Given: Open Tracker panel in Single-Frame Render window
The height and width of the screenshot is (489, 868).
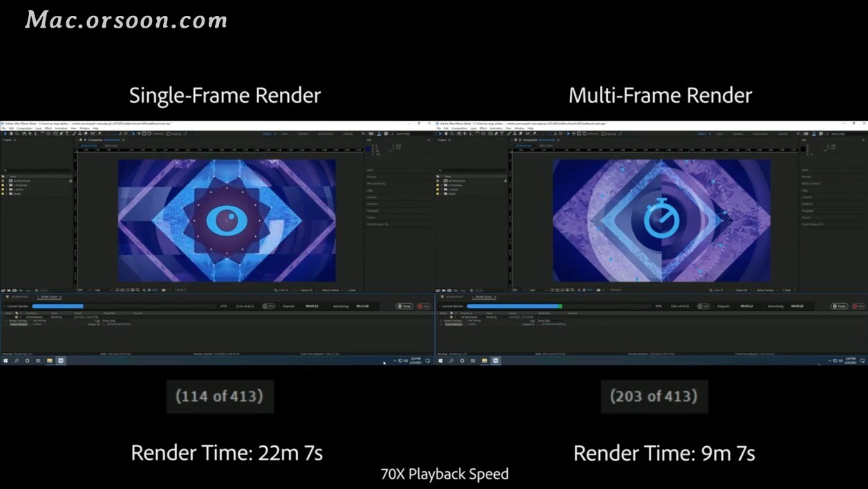Looking at the screenshot, I should (x=371, y=218).
